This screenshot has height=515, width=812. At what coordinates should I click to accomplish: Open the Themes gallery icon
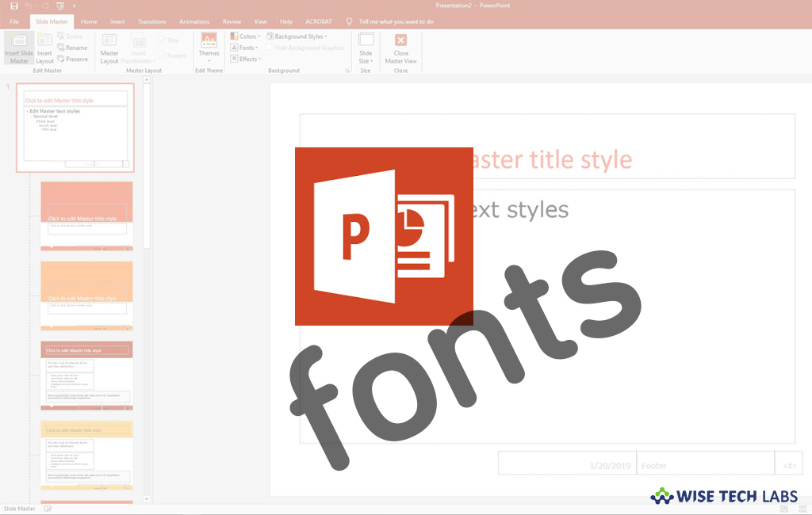click(209, 48)
